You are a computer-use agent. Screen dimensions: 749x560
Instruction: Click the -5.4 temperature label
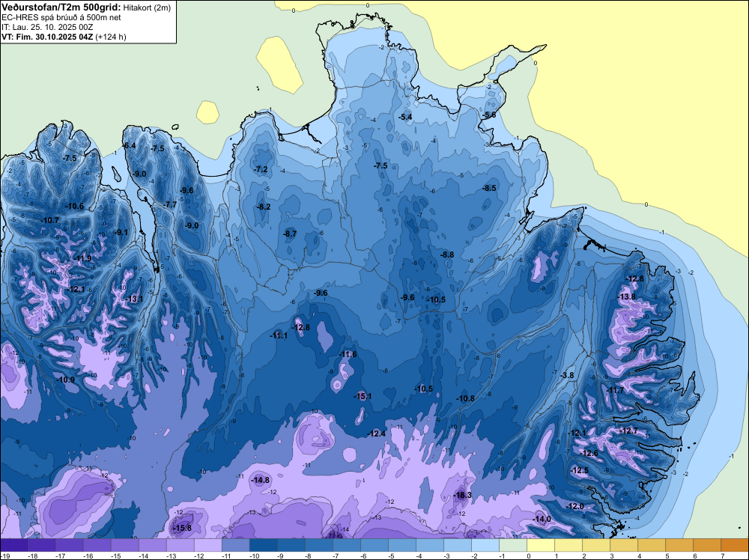coord(405,117)
